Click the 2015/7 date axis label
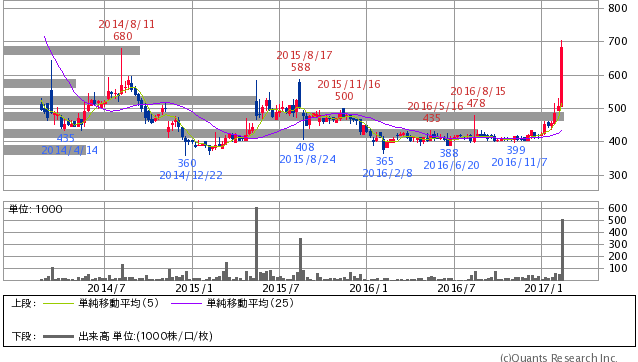 point(281,288)
